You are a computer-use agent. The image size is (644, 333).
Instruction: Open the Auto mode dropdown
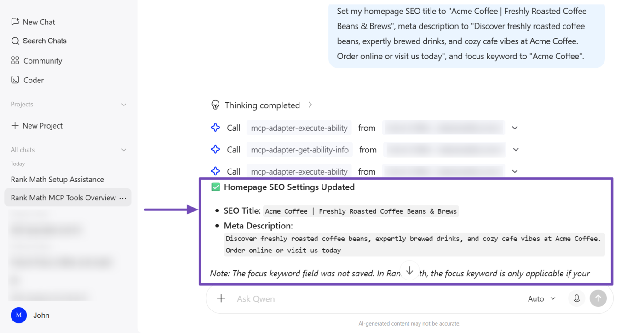pyautogui.click(x=541, y=299)
